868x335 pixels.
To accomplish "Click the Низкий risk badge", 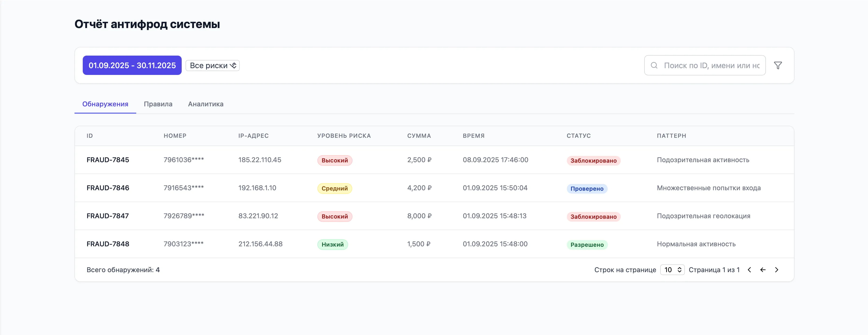I will pos(332,244).
